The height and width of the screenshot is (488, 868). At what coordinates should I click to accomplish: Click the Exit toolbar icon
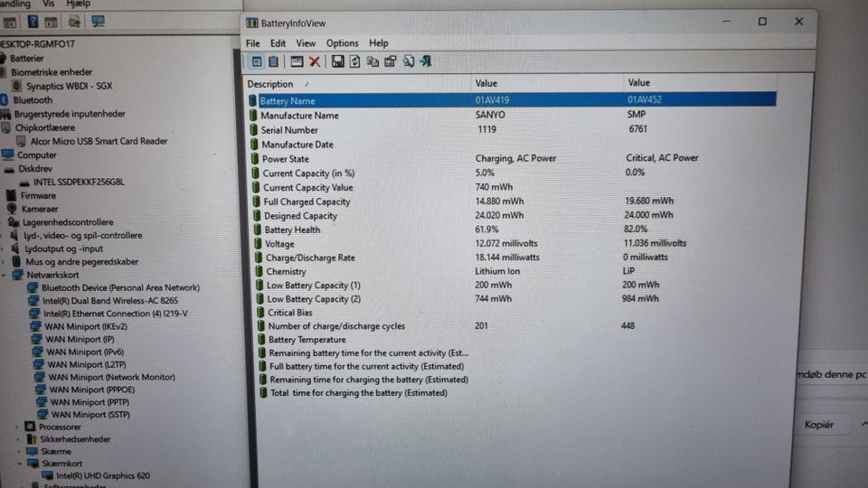426,61
